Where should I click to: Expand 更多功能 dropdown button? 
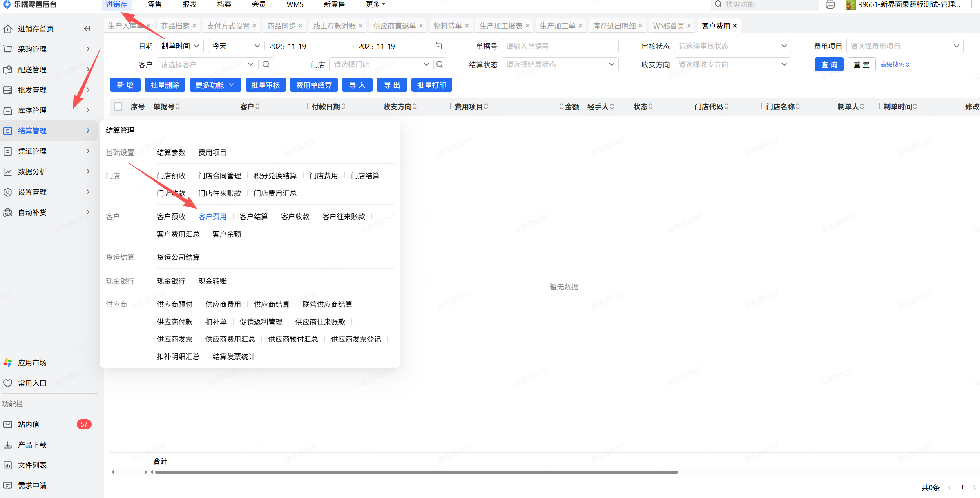(215, 85)
